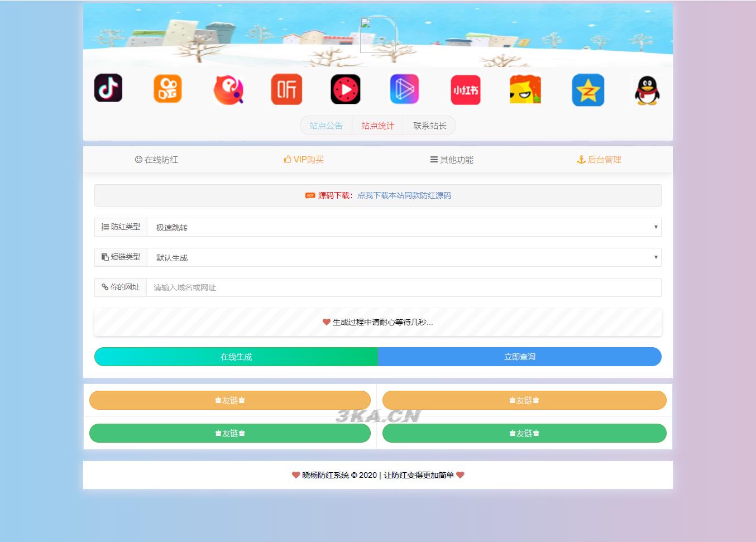Click the 短链类型 label
This screenshot has height=542, width=756.
(x=121, y=257)
